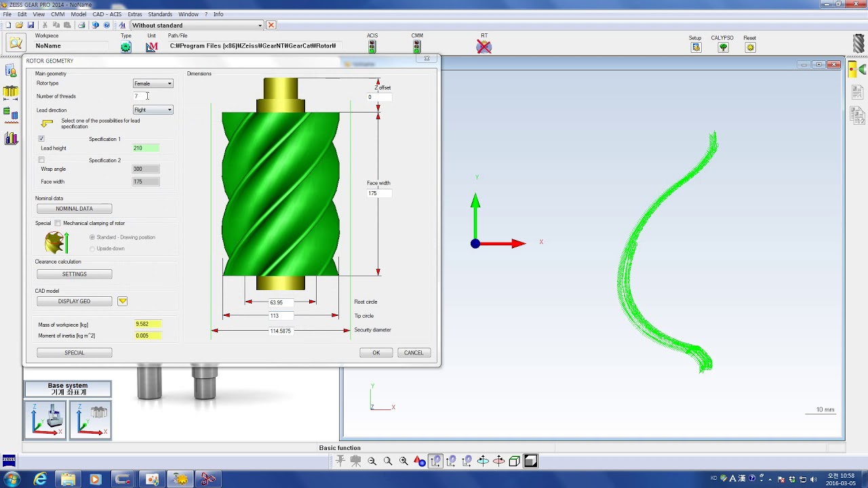Click the bar chart icon in left sidebar

(x=11, y=138)
